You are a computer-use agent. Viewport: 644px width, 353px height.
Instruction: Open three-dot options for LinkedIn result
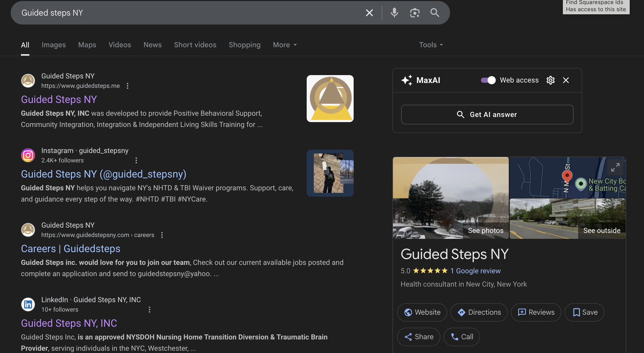(150, 310)
